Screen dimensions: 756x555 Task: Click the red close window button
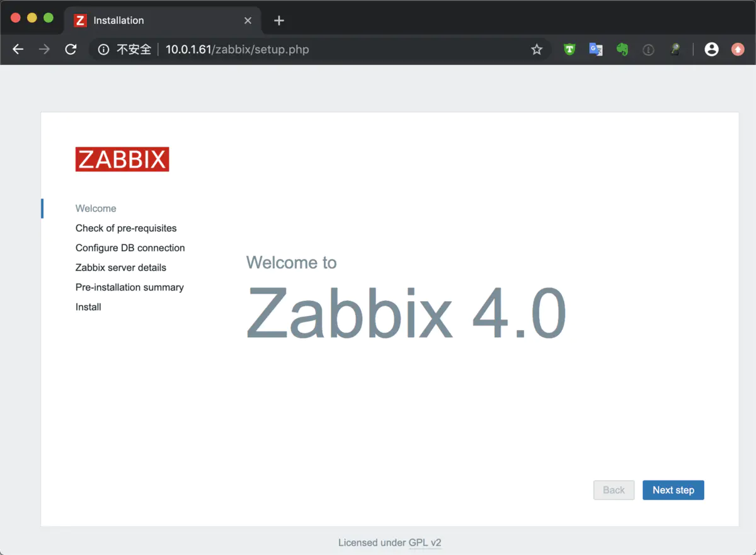(16, 18)
